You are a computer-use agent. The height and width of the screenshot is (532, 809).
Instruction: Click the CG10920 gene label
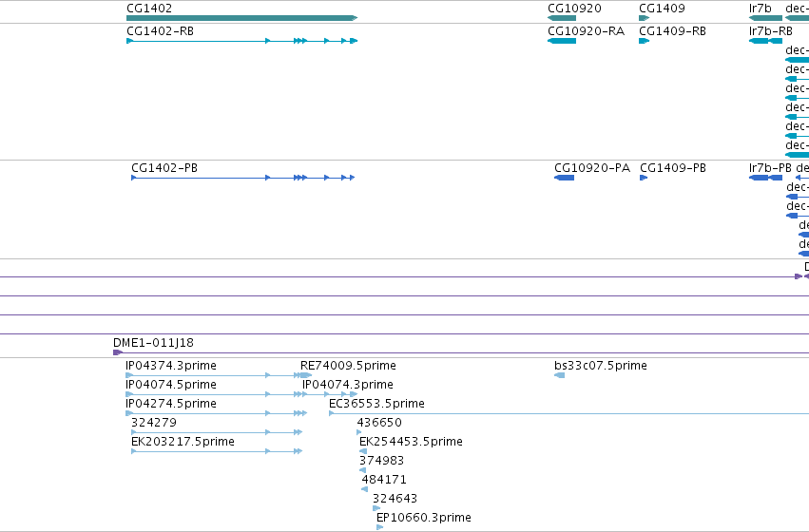click(574, 9)
